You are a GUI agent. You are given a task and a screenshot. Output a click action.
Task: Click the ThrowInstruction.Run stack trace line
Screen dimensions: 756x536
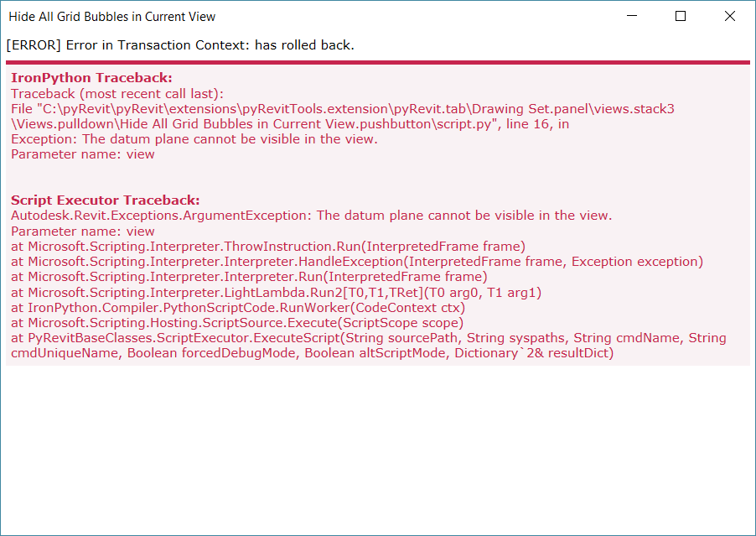coord(270,246)
